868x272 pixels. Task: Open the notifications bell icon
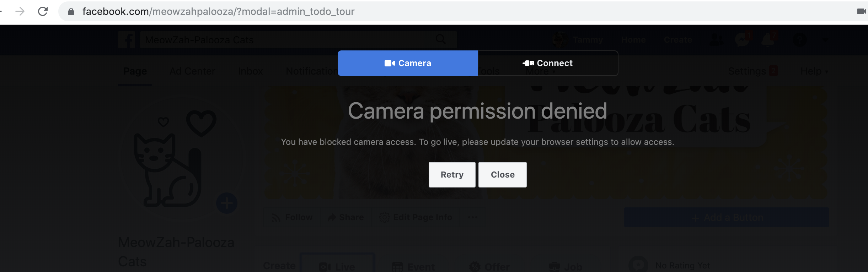[768, 40]
